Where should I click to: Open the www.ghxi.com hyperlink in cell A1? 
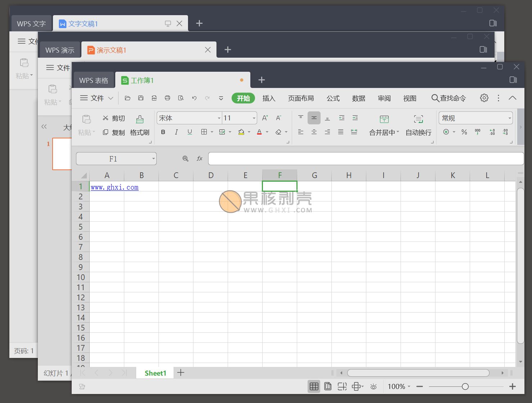pos(114,187)
